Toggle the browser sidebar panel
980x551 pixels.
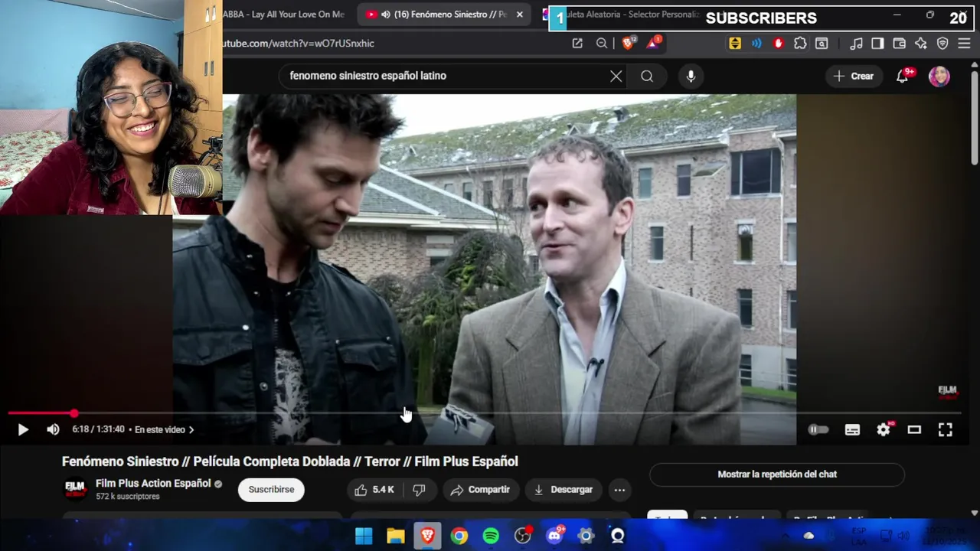click(x=878, y=44)
